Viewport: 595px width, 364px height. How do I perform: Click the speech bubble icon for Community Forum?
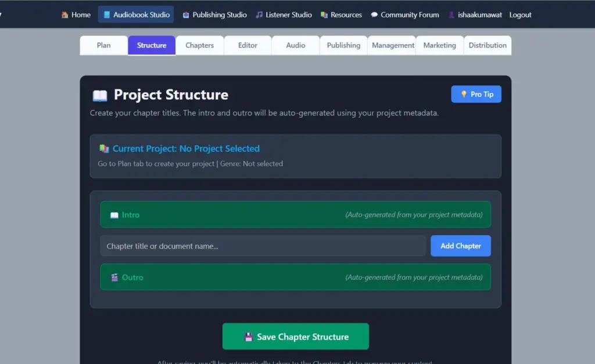[374, 15]
